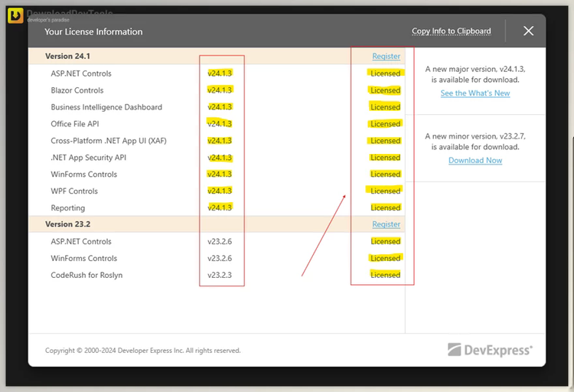The width and height of the screenshot is (574, 392).
Task: Click ASP.NET Controls under Version 23.2
Action: click(x=81, y=241)
